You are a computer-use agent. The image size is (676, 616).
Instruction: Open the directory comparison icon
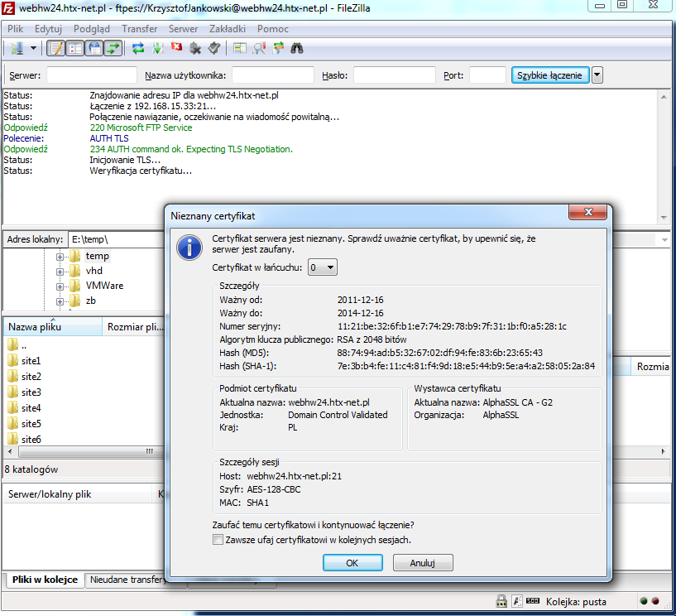click(240, 48)
